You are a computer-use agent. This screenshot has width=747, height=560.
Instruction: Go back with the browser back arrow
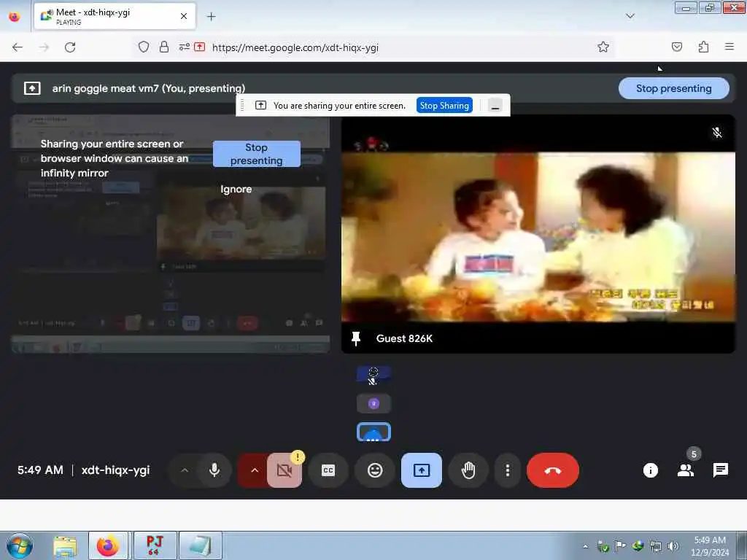click(18, 47)
